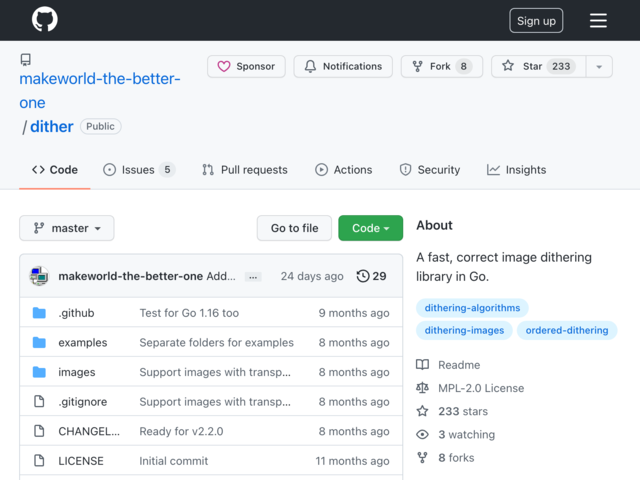Click the Go to file button
The image size is (640, 480).
point(294,228)
